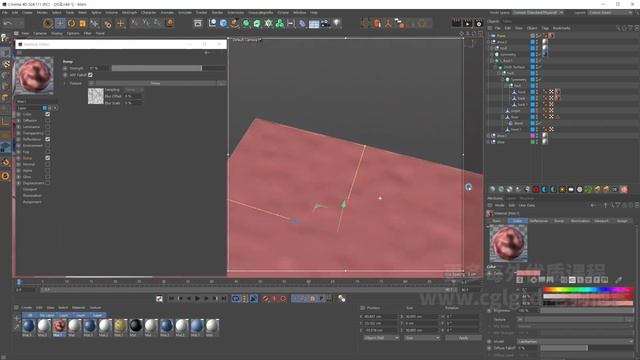The height and width of the screenshot is (360, 640).
Task: Click the Apply button in coordinates
Action: tap(463, 338)
